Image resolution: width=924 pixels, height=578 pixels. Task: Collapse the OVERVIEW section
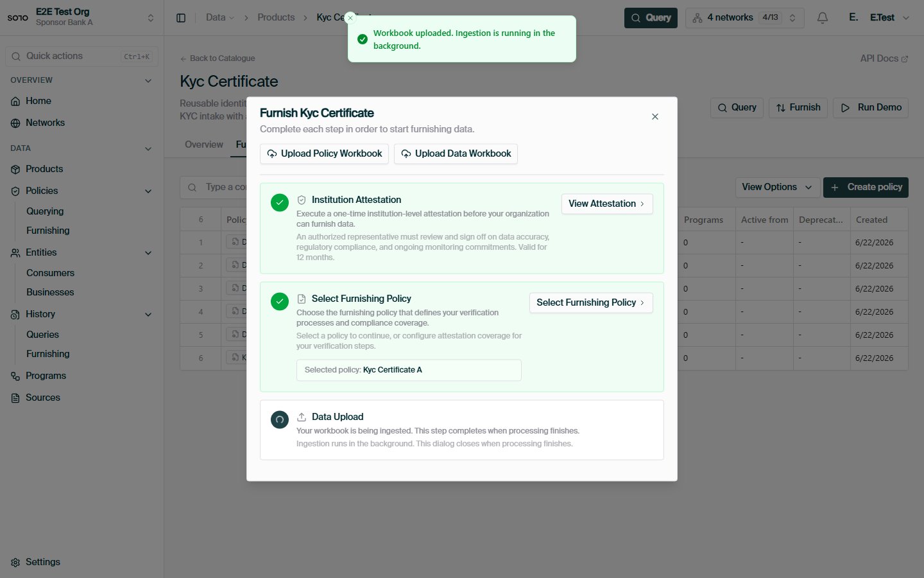pos(148,81)
